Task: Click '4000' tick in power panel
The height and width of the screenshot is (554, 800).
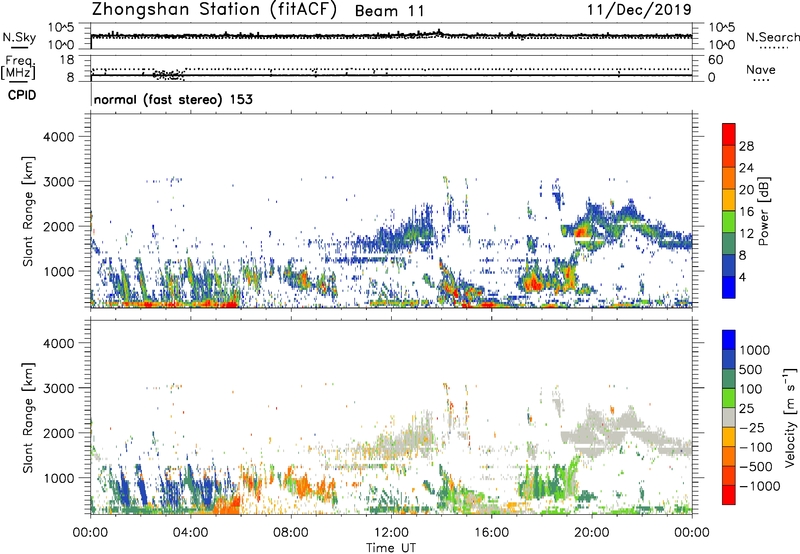Action: pos(59,137)
